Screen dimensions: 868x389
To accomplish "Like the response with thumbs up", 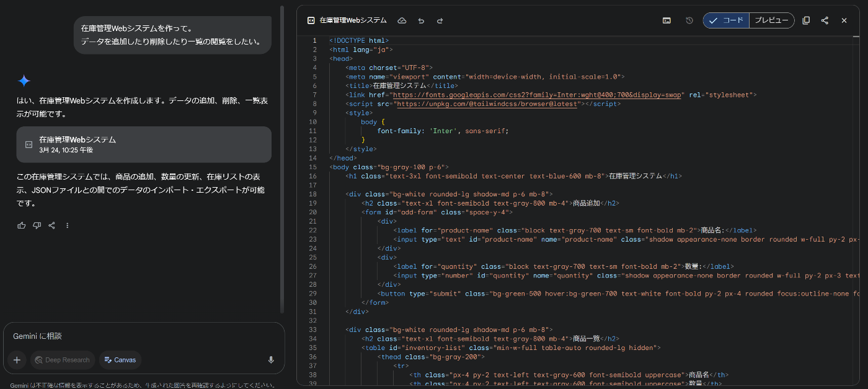I will pyautogui.click(x=22, y=225).
